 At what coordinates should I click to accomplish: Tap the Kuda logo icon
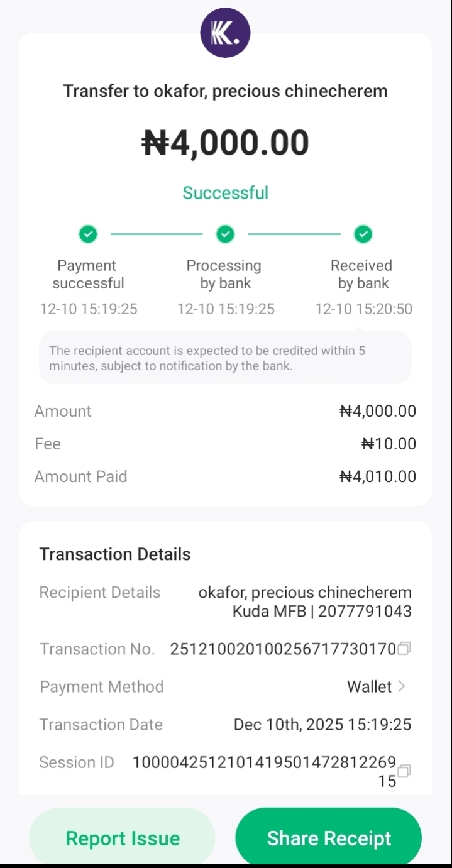225,33
